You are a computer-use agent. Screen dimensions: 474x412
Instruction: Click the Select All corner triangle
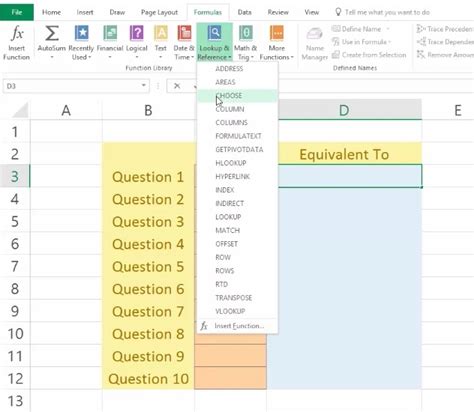click(x=21, y=110)
